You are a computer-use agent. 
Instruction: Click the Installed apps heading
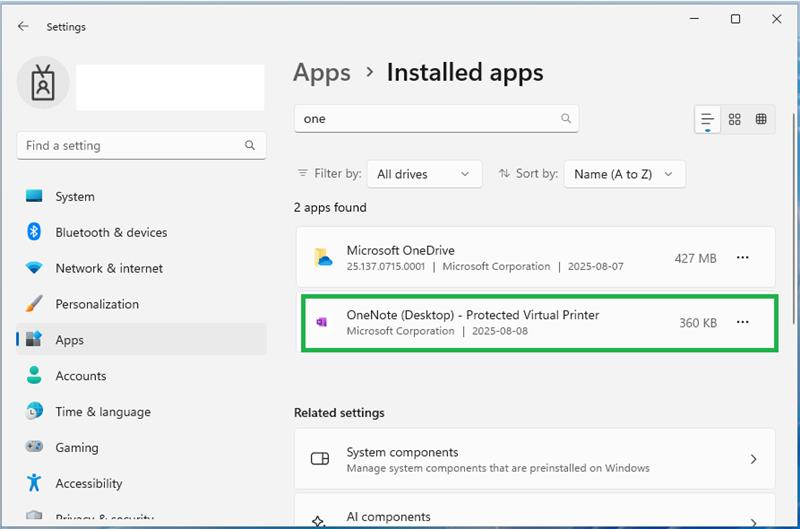pyautogui.click(x=465, y=72)
